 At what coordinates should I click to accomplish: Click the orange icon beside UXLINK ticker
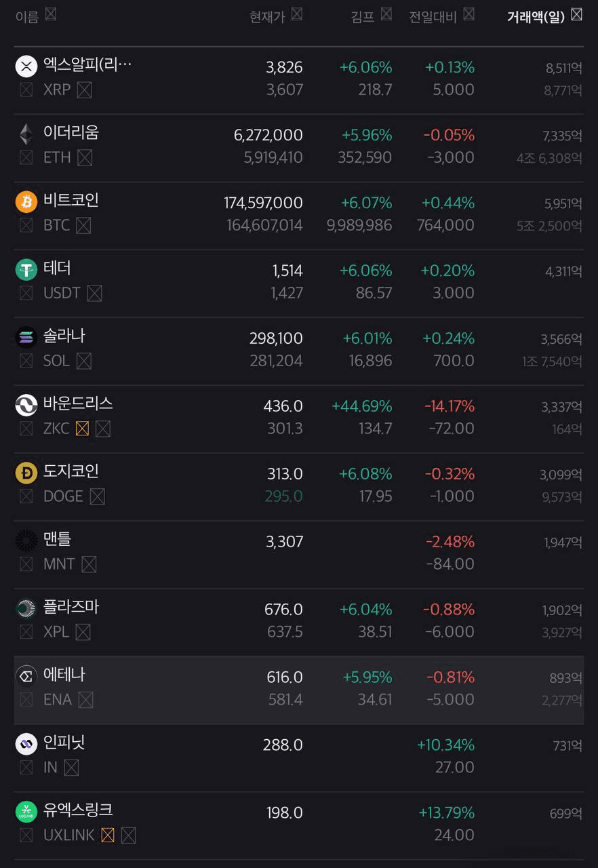[107, 835]
